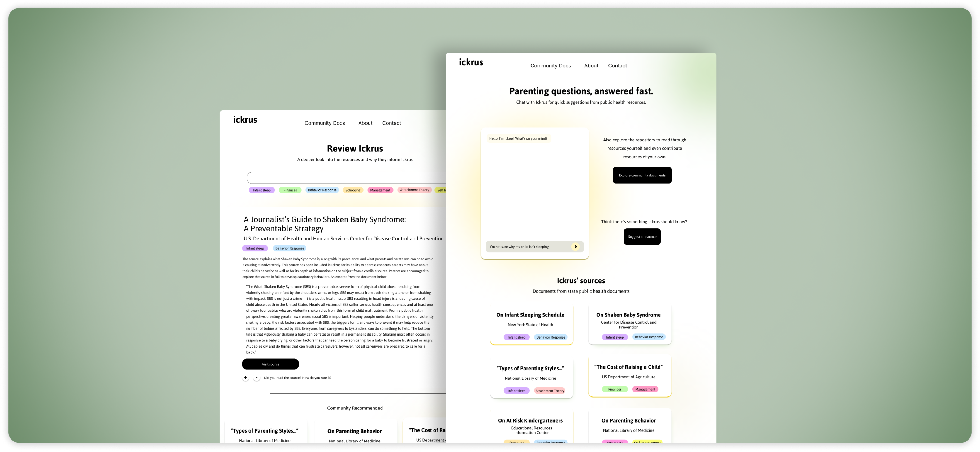
Task: Click the minus rating icon
Action: tap(256, 377)
